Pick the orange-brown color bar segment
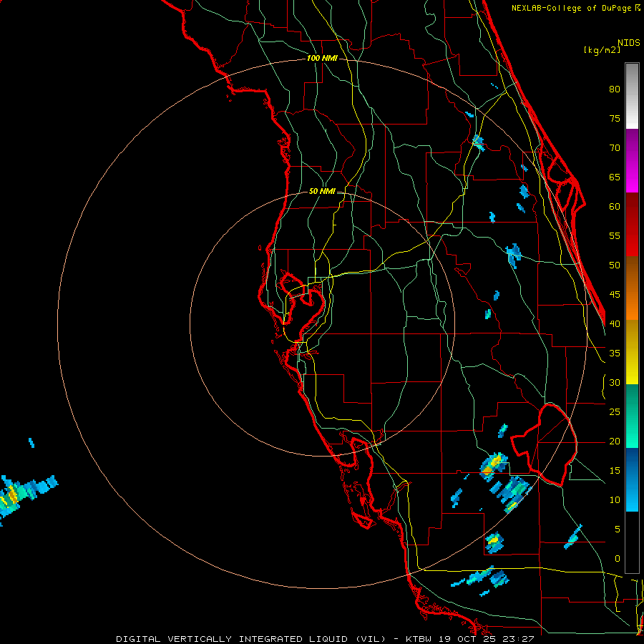 tap(632, 288)
